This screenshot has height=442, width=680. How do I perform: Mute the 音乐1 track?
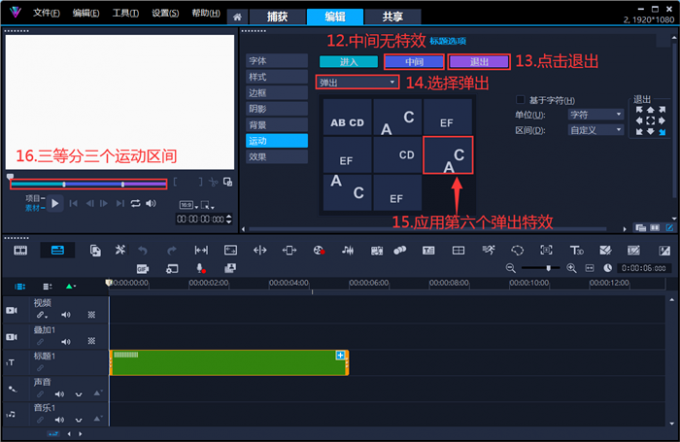click(x=59, y=420)
